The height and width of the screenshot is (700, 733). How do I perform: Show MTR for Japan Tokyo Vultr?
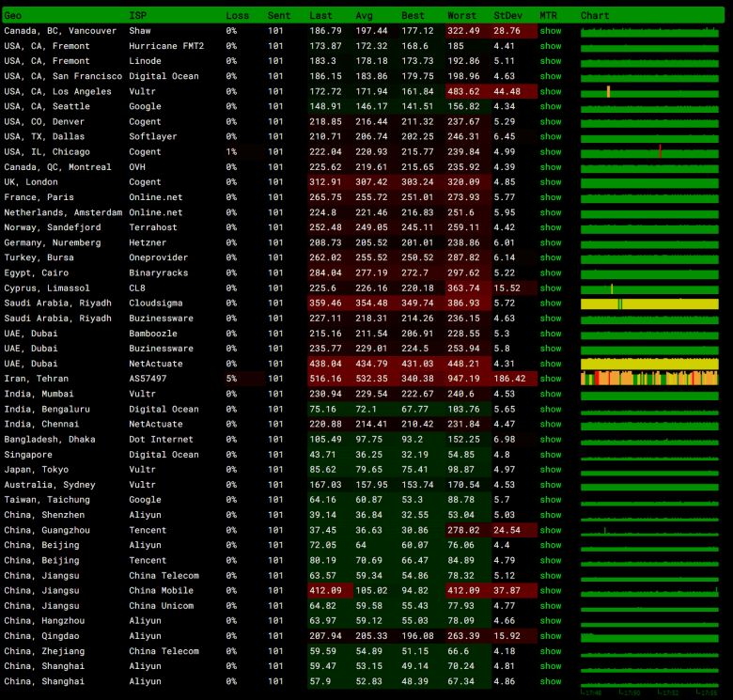pos(550,470)
